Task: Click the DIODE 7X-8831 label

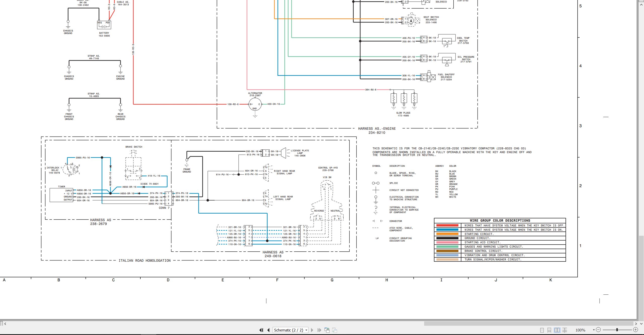Action: click(150, 184)
